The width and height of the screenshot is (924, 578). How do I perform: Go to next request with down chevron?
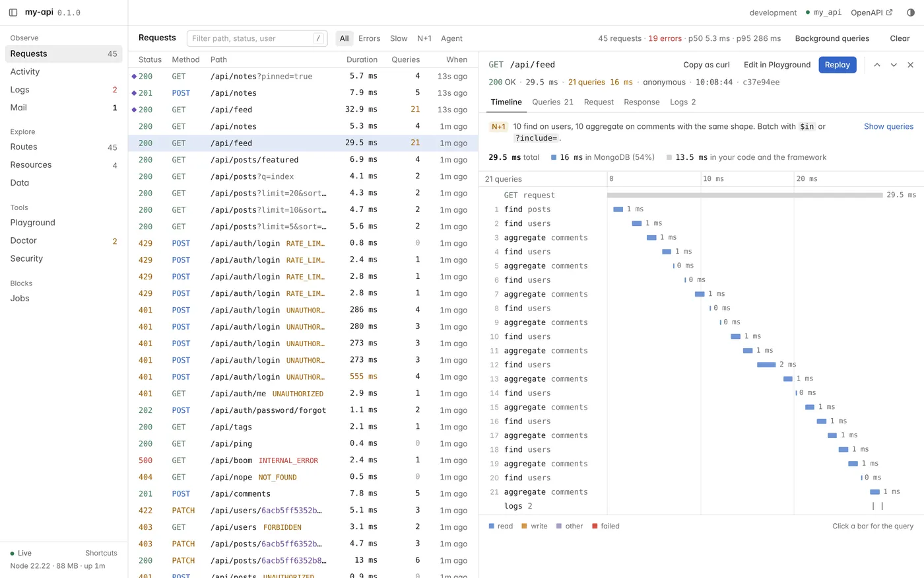[894, 65]
